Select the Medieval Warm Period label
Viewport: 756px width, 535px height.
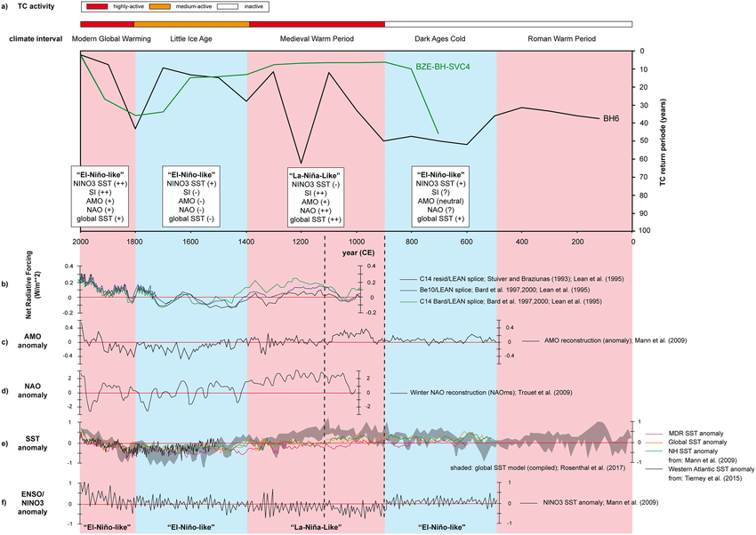(x=317, y=39)
